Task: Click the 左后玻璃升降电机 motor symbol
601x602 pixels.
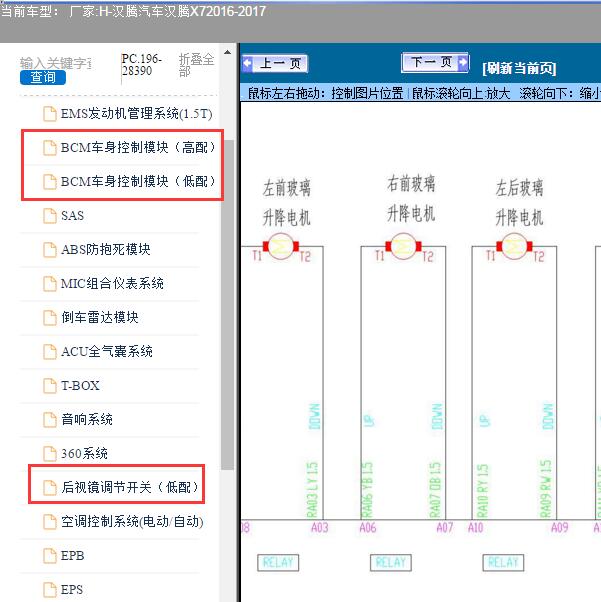Action: (514, 246)
